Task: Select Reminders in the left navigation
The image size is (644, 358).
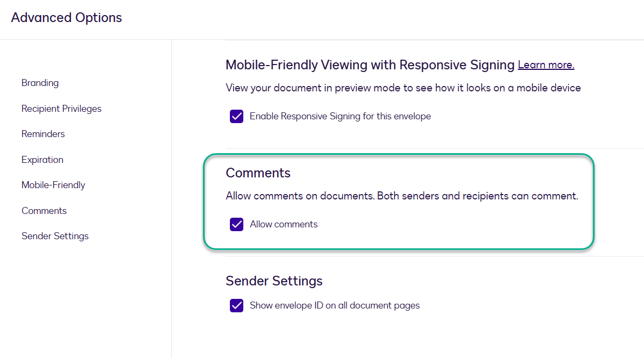Action: [43, 134]
